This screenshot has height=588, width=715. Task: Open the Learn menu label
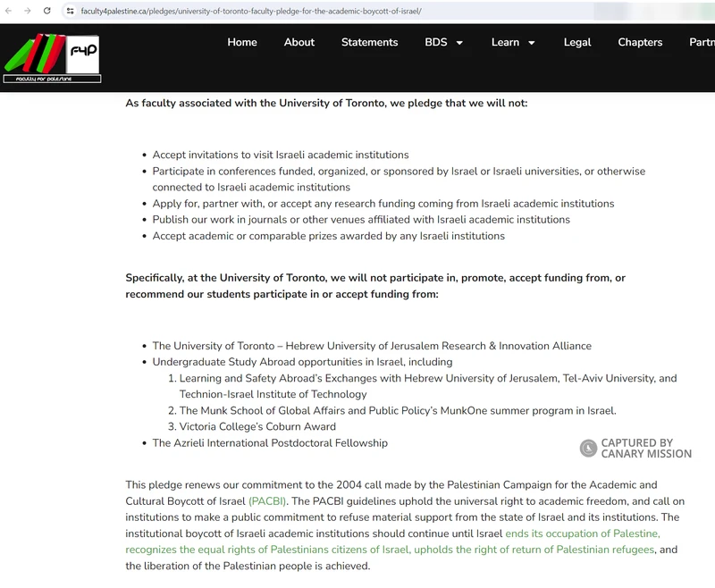pyautogui.click(x=505, y=42)
